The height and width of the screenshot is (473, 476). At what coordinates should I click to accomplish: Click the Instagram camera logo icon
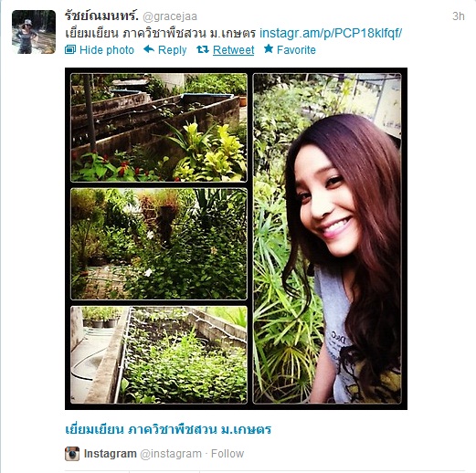pos(72,454)
